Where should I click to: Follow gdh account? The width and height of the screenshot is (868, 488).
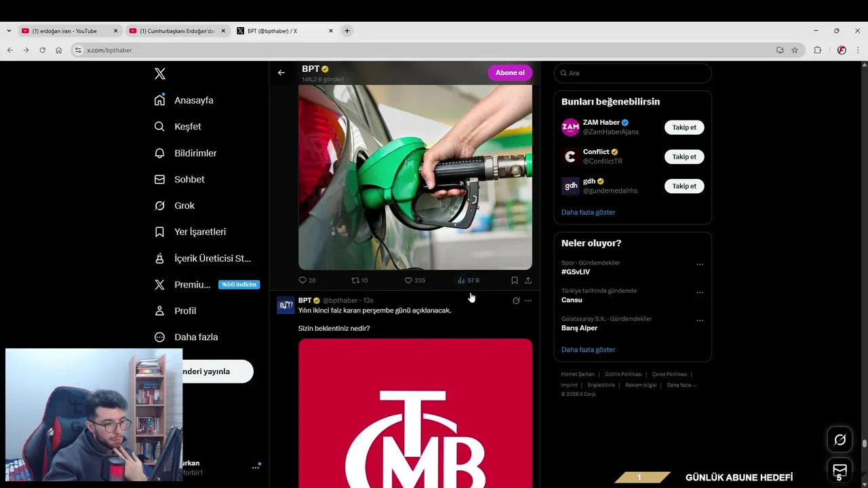[x=684, y=186]
